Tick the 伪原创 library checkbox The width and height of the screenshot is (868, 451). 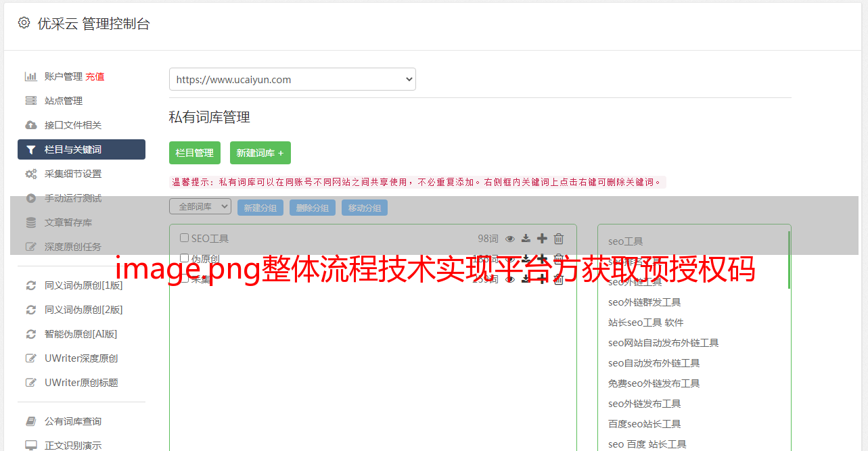click(184, 258)
